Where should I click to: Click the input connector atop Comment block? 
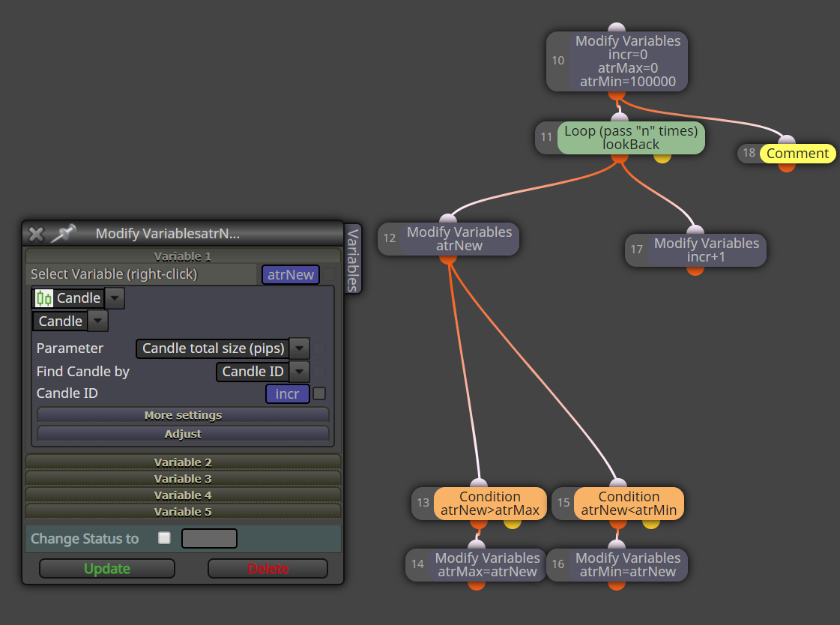tap(787, 140)
